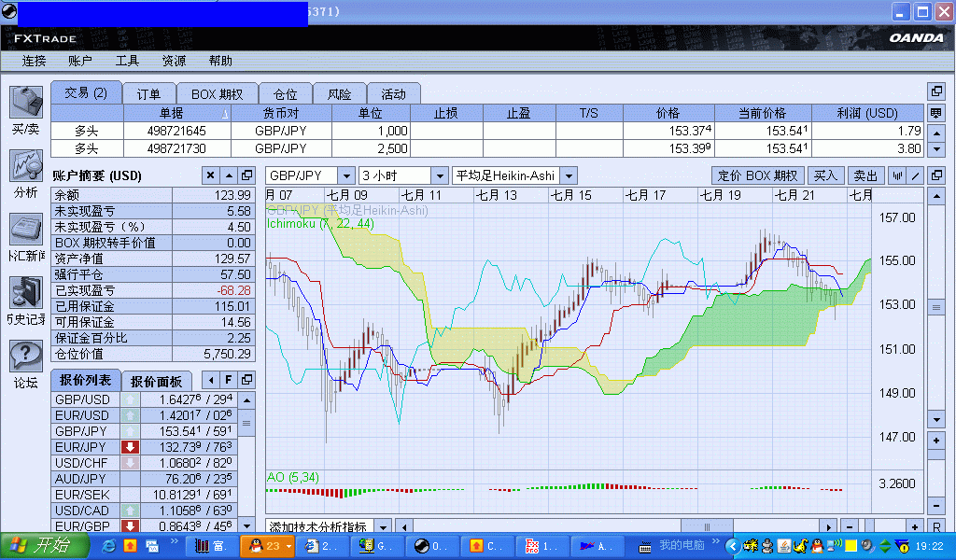
Task: Click the 买入 buy button
Action: click(825, 175)
